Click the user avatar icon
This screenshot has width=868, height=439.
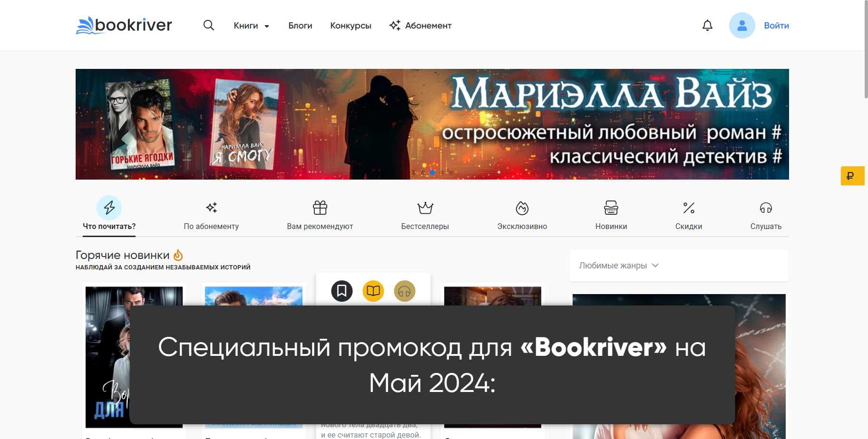coord(741,26)
